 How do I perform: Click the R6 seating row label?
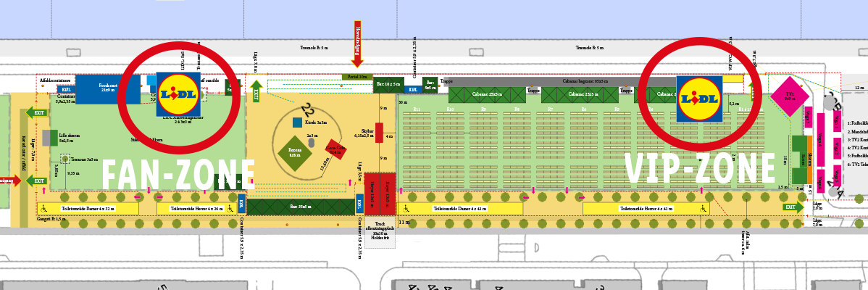tap(583, 109)
